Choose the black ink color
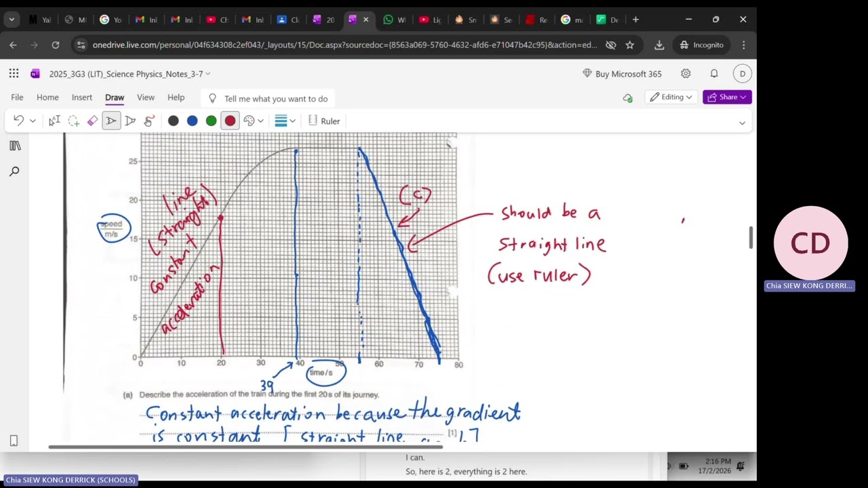868x488 pixels. tap(174, 121)
